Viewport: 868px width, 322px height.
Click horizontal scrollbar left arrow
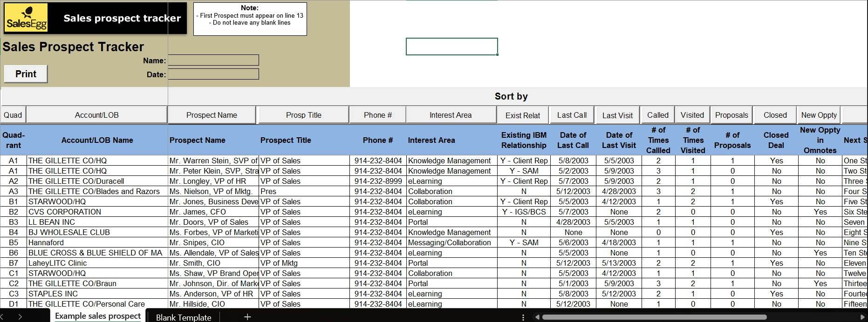(x=537, y=317)
